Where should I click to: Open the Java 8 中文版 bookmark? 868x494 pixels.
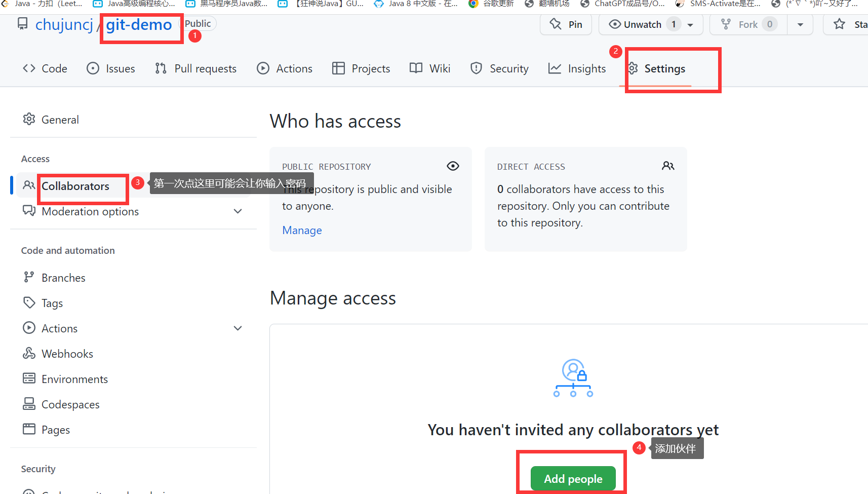[x=416, y=4]
